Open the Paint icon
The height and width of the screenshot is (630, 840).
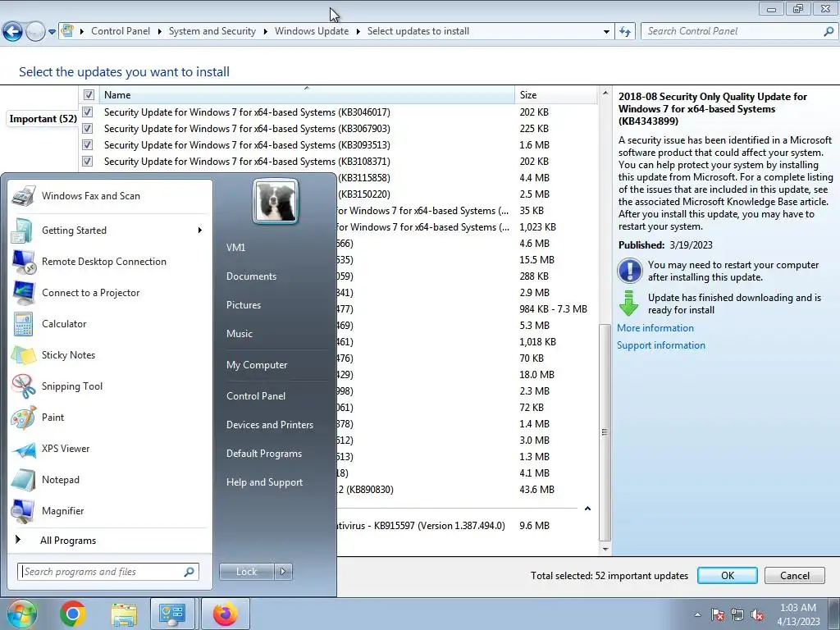tap(24, 418)
